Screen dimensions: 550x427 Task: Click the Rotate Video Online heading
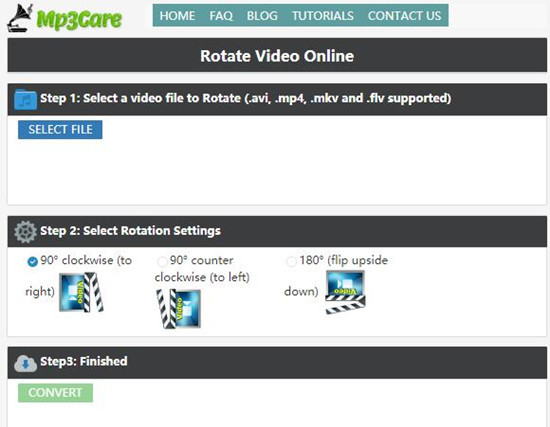point(277,56)
